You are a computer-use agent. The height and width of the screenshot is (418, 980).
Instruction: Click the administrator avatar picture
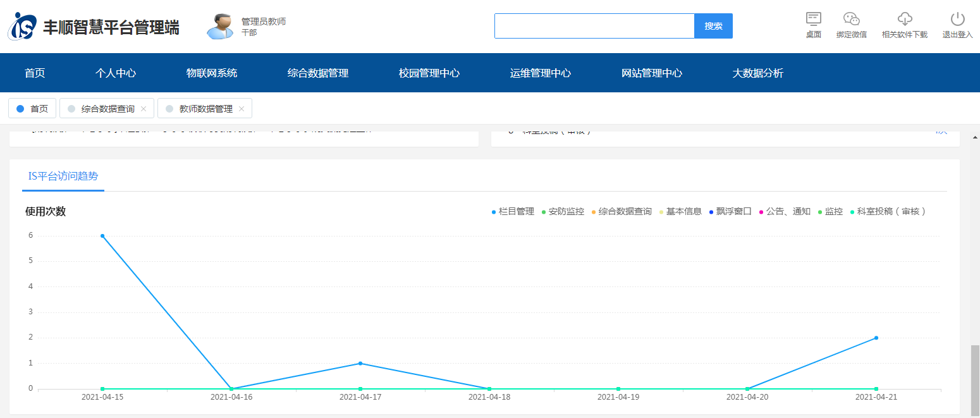(x=219, y=27)
